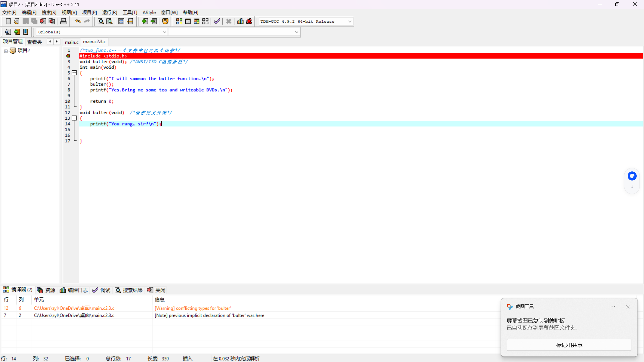644x362 pixels.
Task: Open the 编译日志 compile log tab
Action: [74, 290]
